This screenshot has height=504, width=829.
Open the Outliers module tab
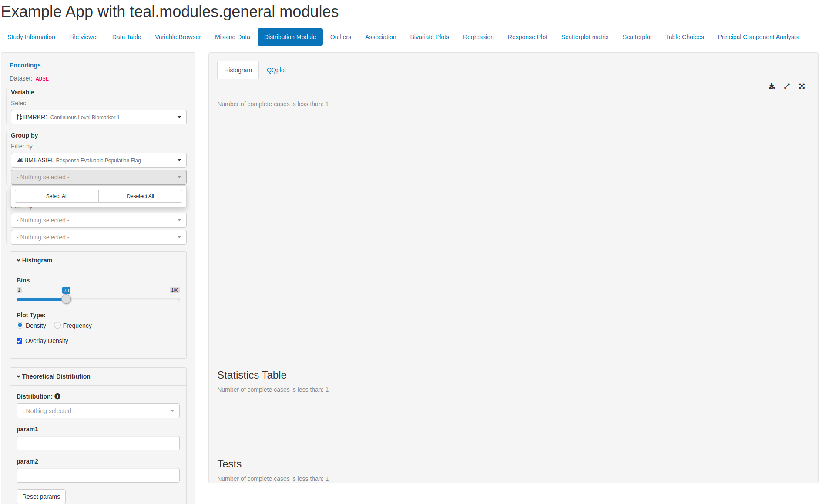[340, 37]
